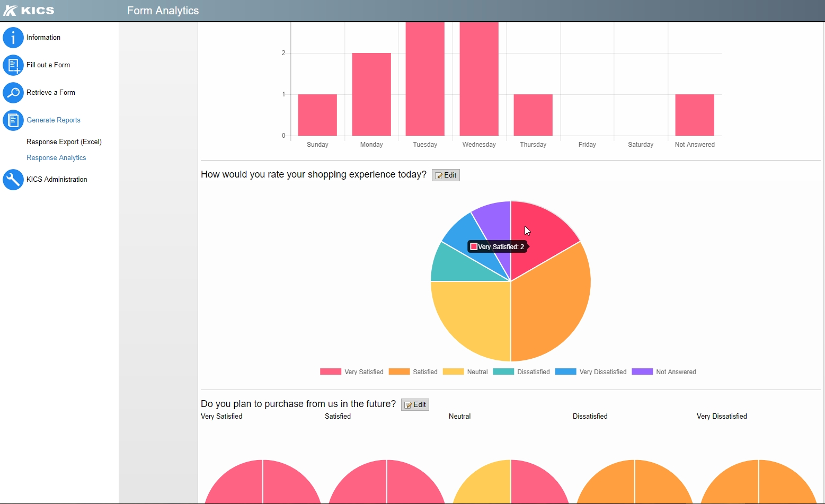Edit the shopping experience rating question
This screenshot has height=504, width=825.
click(x=446, y=175)
